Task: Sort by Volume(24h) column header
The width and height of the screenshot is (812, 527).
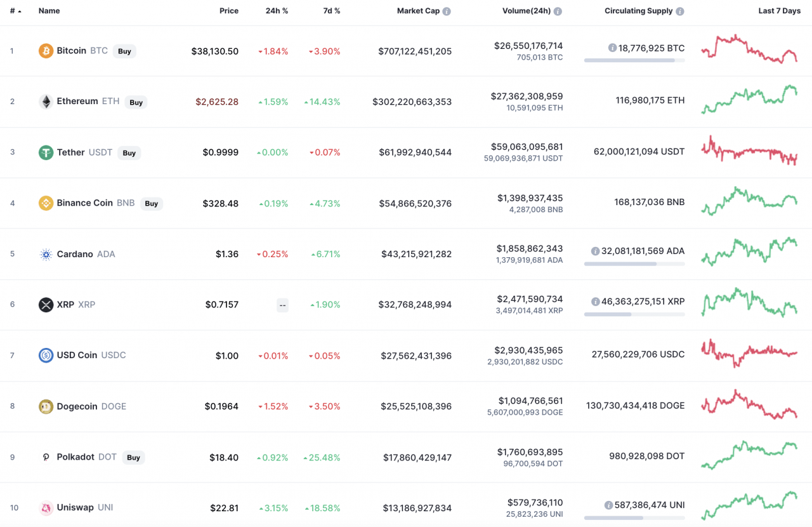Action: 526,11
